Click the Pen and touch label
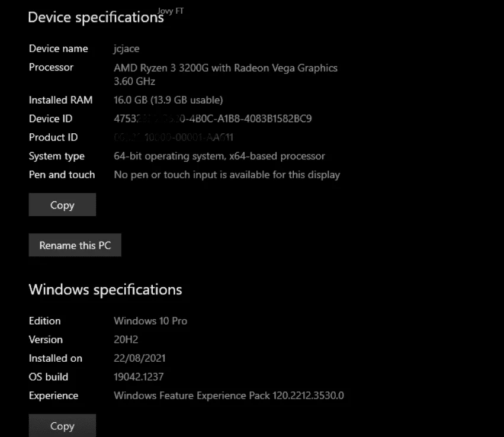504x437 pixels. point(62,175)
